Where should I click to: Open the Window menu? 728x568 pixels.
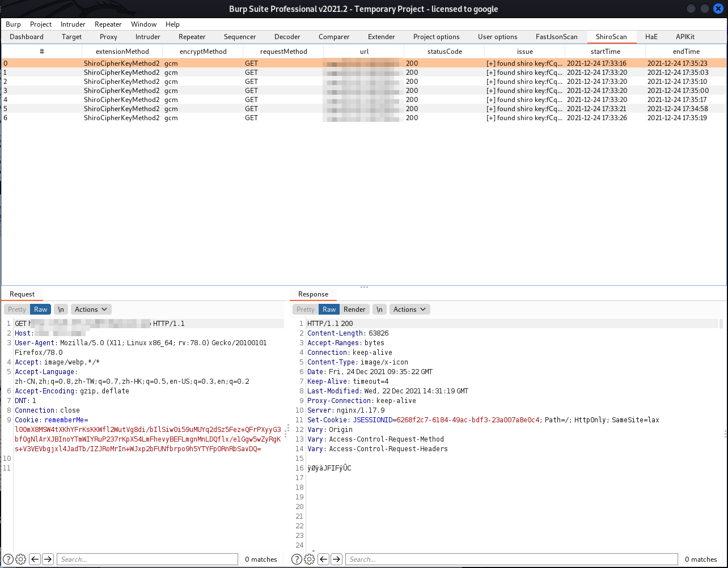(144, 24)
